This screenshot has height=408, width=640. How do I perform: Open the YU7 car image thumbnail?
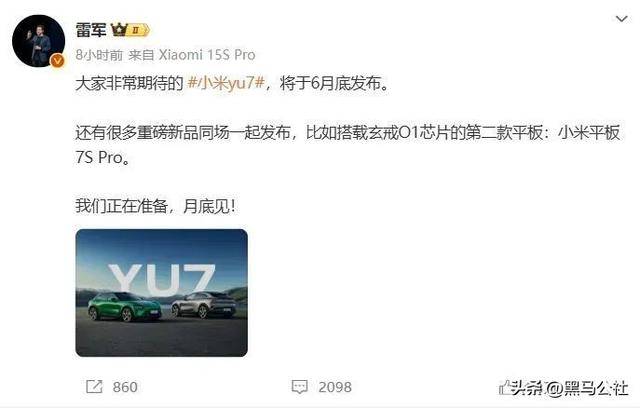162,293
